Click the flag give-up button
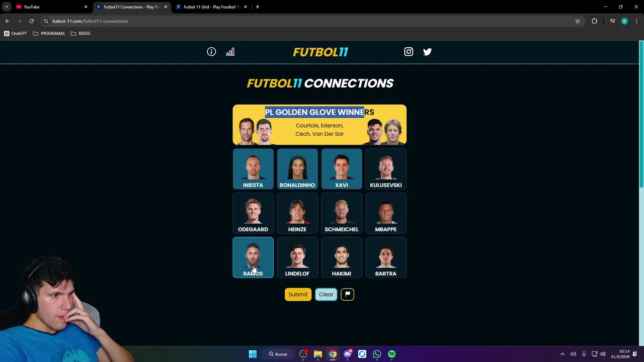 point(347,294)
